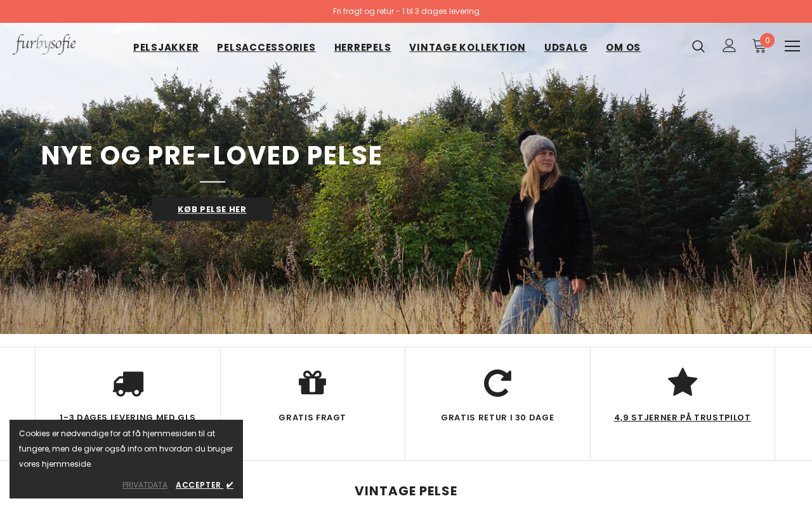Viewport: 812px width, 508px height.
Task: Click the delivery truck icon
Action: click(128, 384)
